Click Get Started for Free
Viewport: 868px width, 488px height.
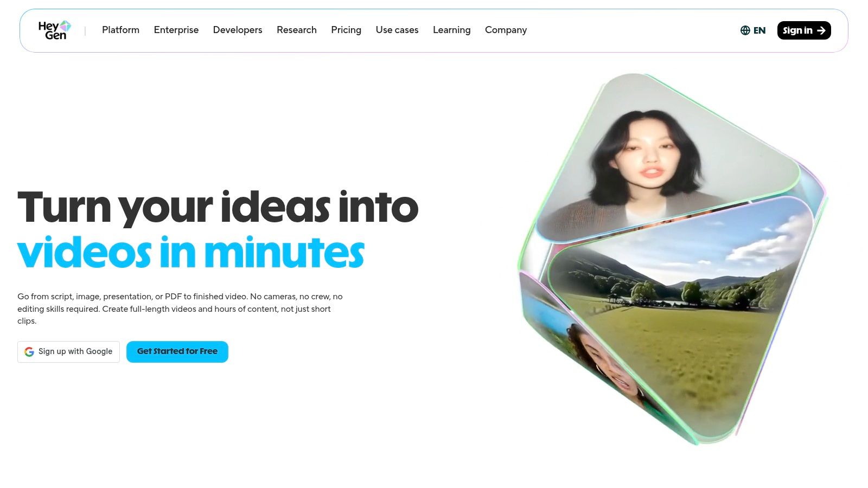177,352
